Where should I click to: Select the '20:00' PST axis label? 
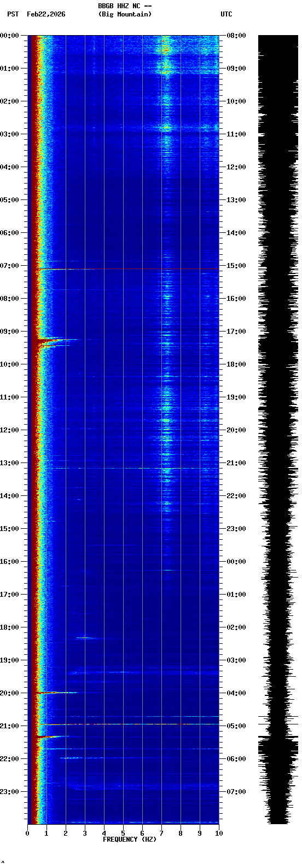pos(9,693)
